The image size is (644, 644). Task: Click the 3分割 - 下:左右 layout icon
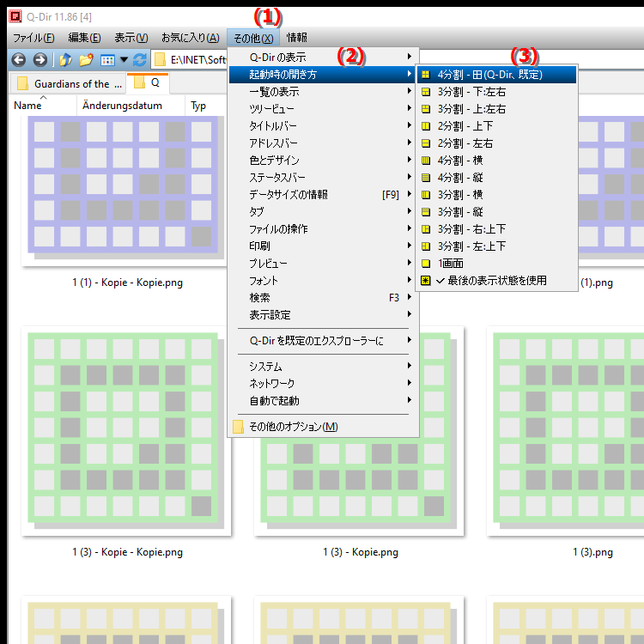(x=426, y=92)
